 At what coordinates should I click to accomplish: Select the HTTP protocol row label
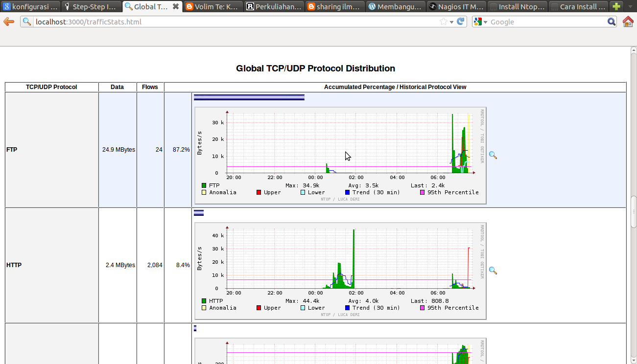(x=14, y=265)
